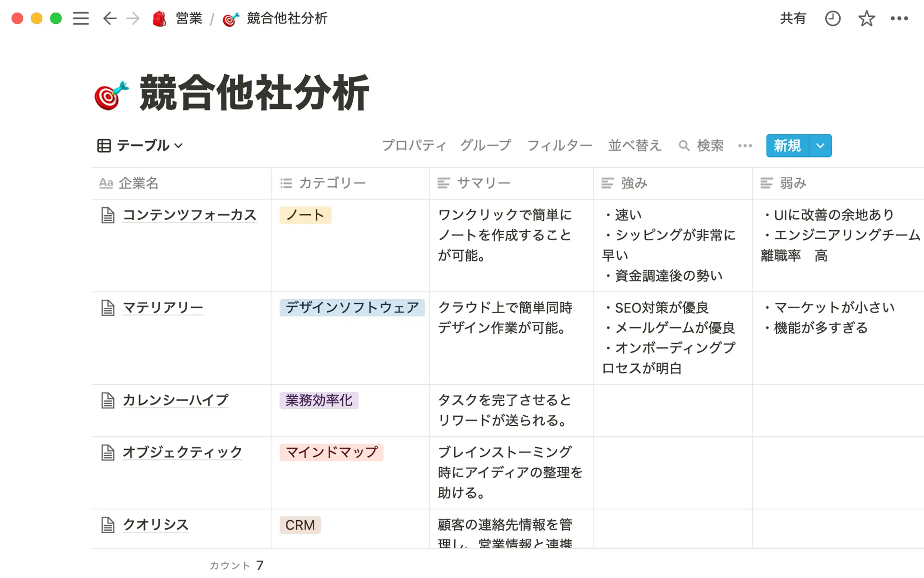The image size is (924, 578).
Task: Favorite the page with the star icon
Action: pyautogui.click(x=866, y=18)
